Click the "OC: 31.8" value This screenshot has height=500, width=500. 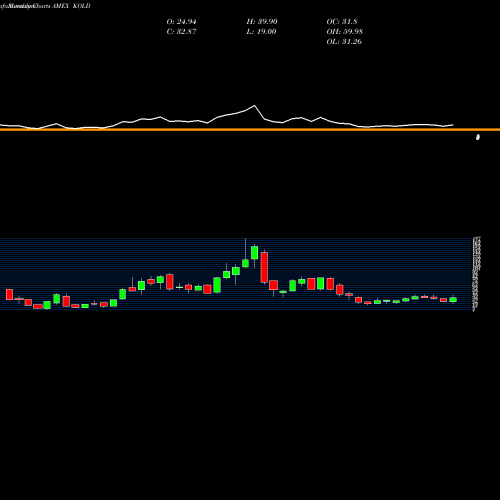point(342,22)
